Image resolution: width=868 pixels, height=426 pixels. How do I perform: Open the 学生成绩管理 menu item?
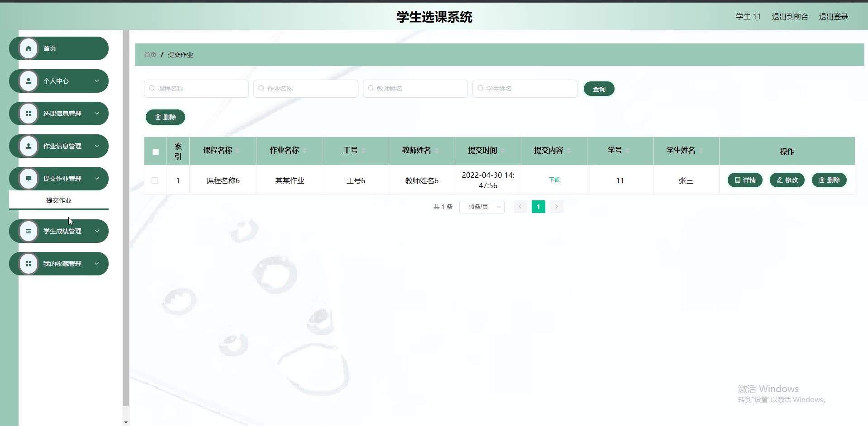(59, 231)
